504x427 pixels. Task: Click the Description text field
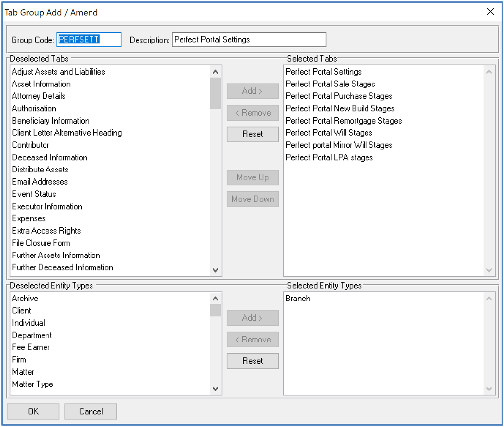249,40
